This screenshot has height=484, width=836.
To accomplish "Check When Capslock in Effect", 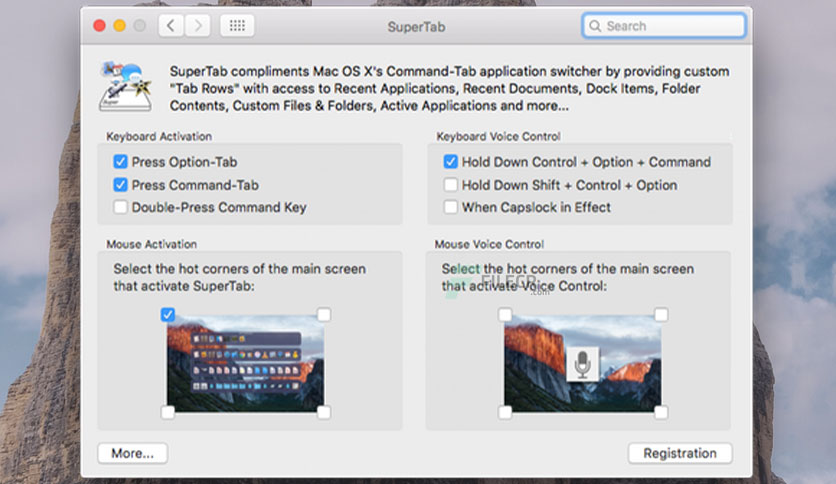I will (x=451, y=207).
